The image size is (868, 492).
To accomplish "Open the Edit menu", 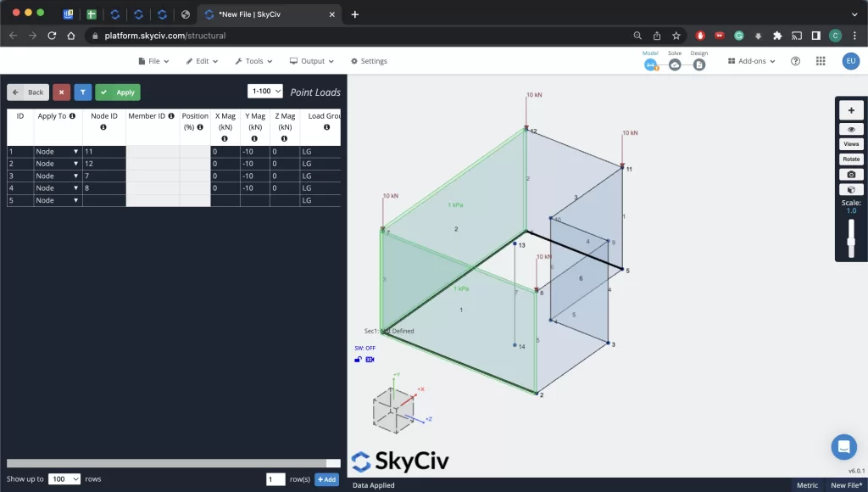I will pyautogui.click(x=202, y=61).
